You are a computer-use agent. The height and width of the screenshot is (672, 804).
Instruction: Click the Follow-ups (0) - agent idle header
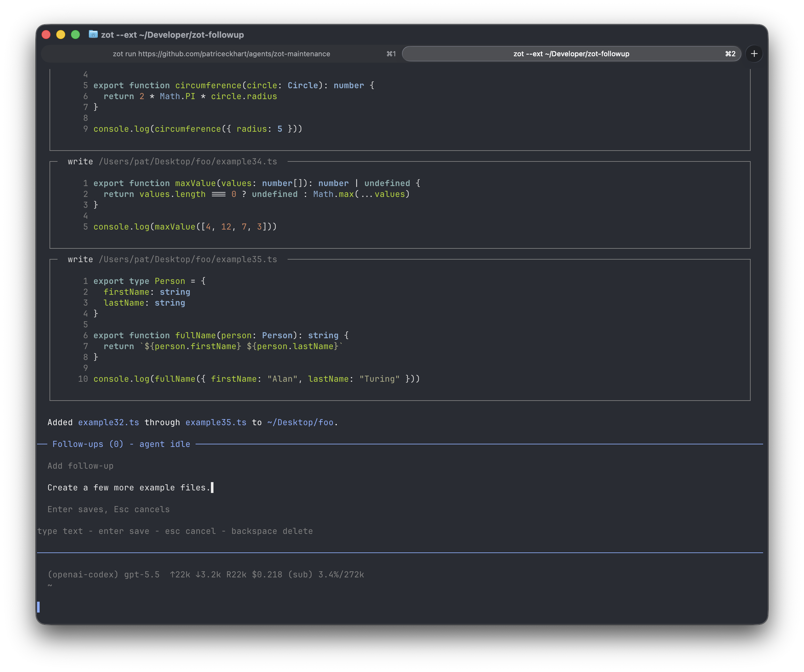pos(121,444)
